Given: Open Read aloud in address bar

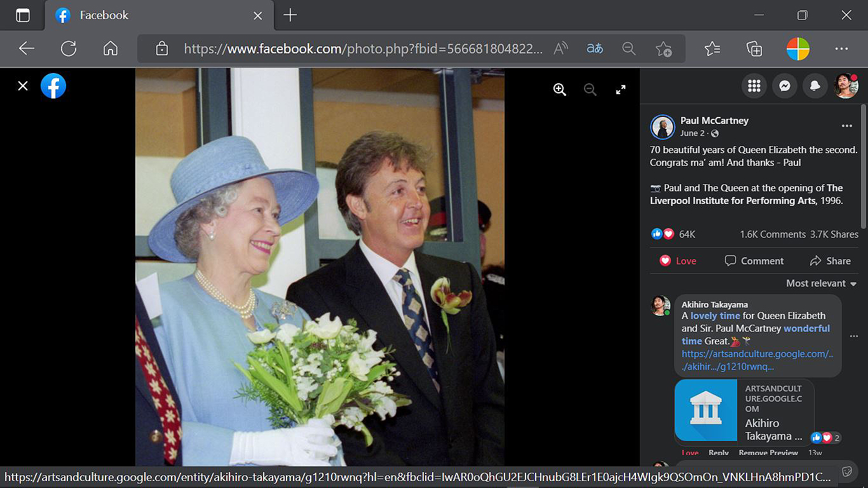Looking at the screenshot, I should 560,48.
